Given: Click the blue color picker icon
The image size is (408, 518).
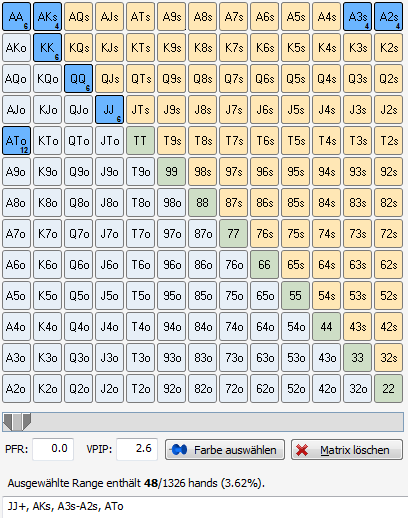Looking at the screenshot, I should [179, 450].
